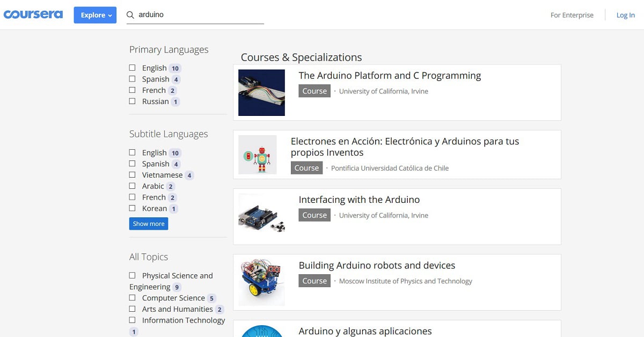Check the Physical Science and Engineering topic
644x337 pixels.
pos(132,275)
